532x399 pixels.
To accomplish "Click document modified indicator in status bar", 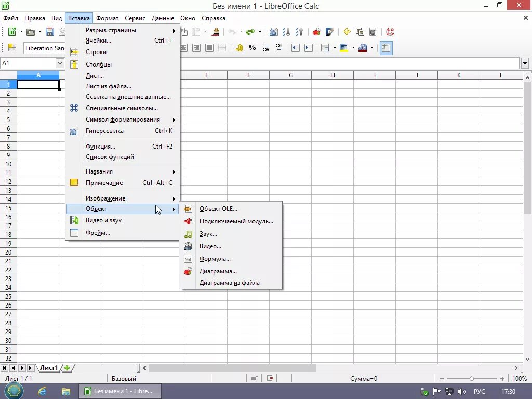I will tap(270, 378).
